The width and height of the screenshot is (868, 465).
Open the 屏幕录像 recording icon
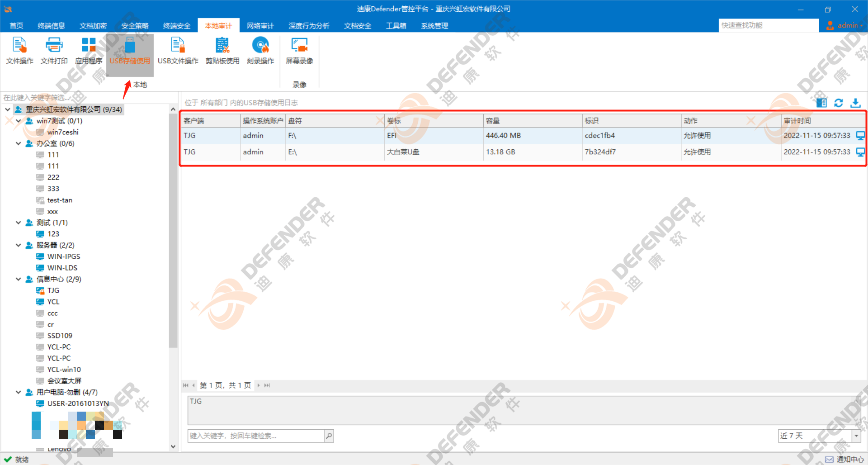(299, 51)
